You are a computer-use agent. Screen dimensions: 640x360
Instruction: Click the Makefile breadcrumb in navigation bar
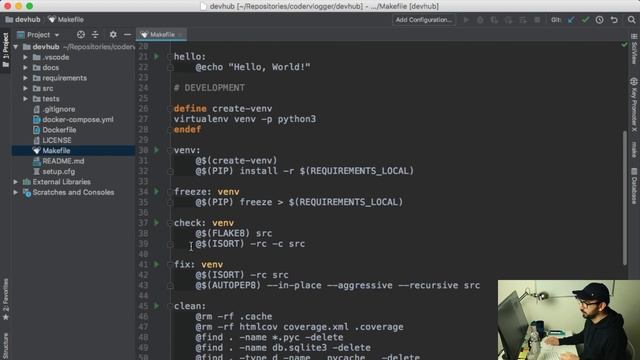pos(66,19)
